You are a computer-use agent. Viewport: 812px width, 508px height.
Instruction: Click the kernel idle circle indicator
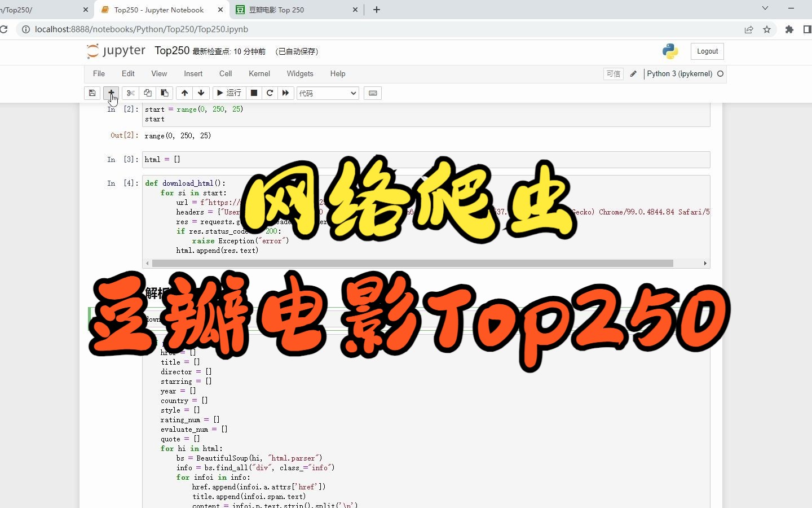720,74
